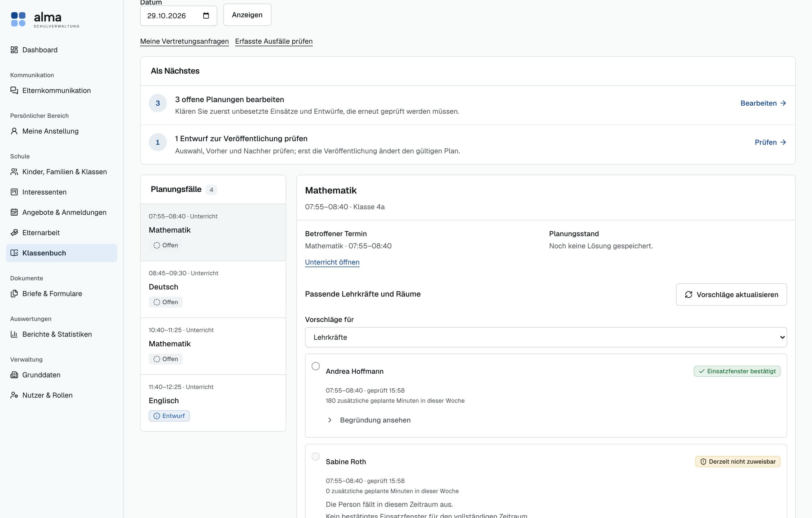Follow the Unterricht öffnen link
Image resolution: width=812 pixels, height=518 pixels.
click(x=332, y=262)
